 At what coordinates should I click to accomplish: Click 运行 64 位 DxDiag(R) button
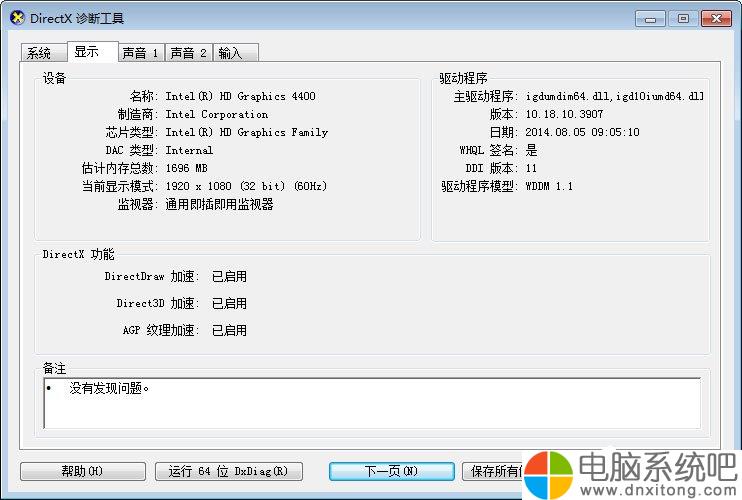coord(229,471)
